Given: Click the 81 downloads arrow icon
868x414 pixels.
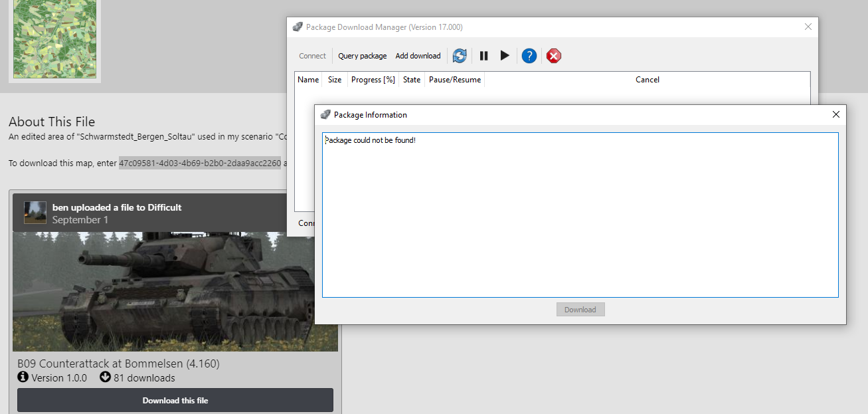Looking at the screenshot, I should point(105,377).
